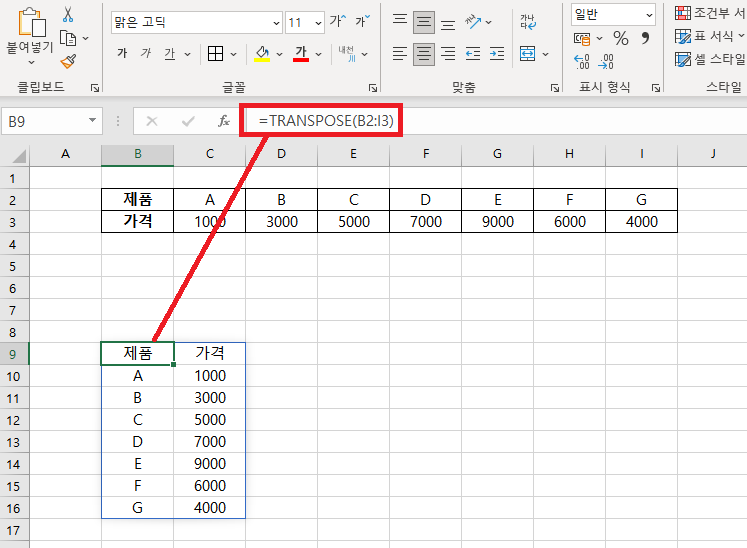Align text to top

tap(400, 22)
